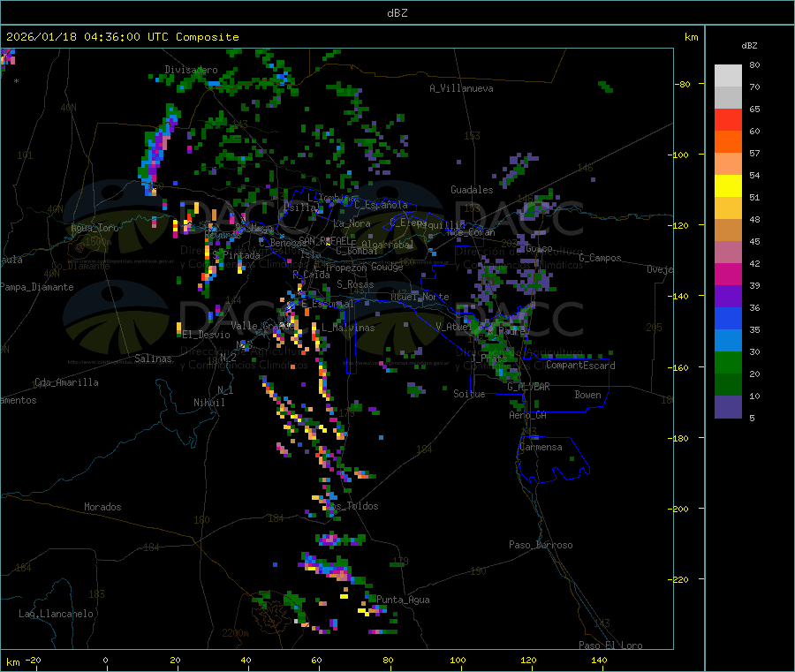Click the '60' tick on the bottom km axis
Screen dimensions: 795x672
click(x=317, y=660)
